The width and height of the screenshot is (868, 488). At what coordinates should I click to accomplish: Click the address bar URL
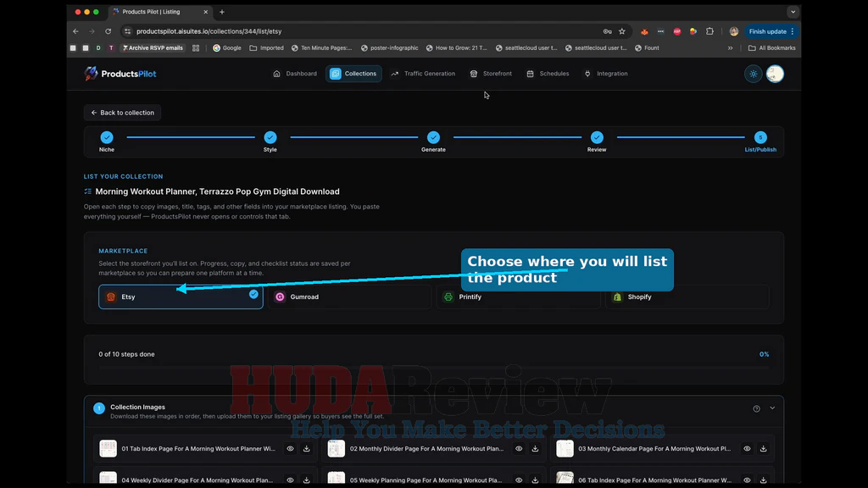click(x=209, y=31)
